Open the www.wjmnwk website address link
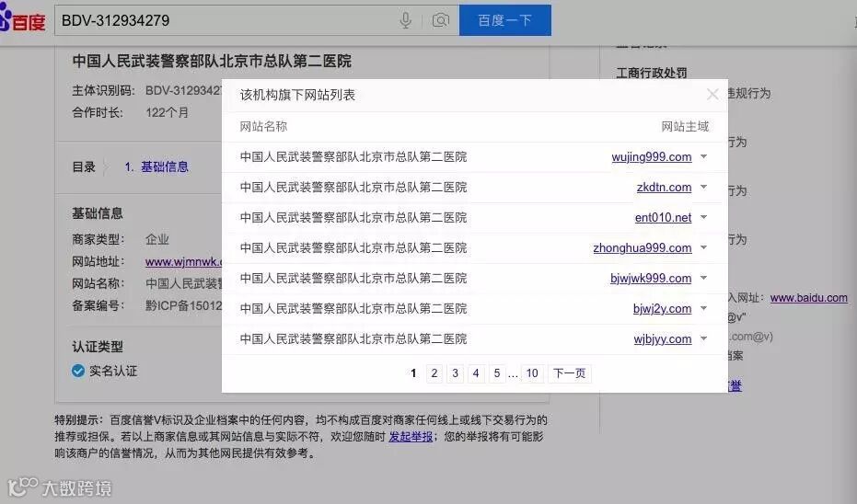Viewport: 857px width, 504px height. [x=183, y=261]
